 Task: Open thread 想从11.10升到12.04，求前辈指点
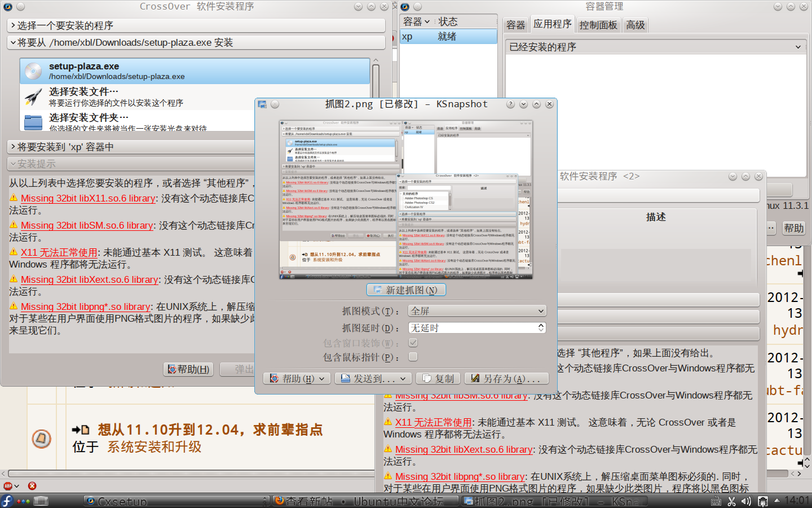pyautogui.click(x=210, y=430)
